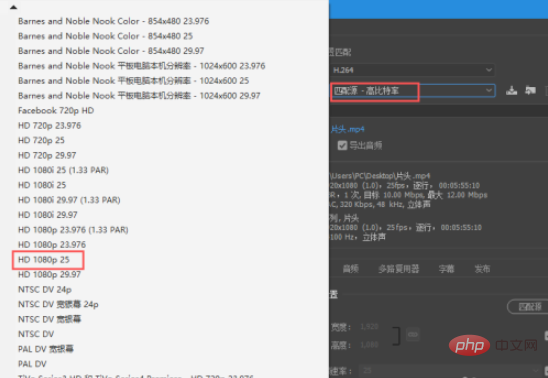548x378 pixels.
Task: Pick HD 720p 23.976 preset
Action: click(x=49, y=125)
